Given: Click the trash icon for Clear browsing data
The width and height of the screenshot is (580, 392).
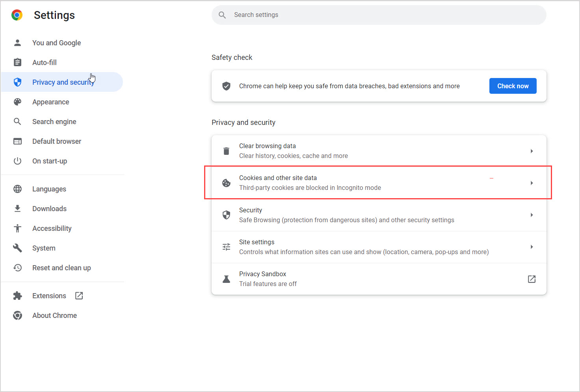Looking at the screenshot, I should tap(226, 151).
